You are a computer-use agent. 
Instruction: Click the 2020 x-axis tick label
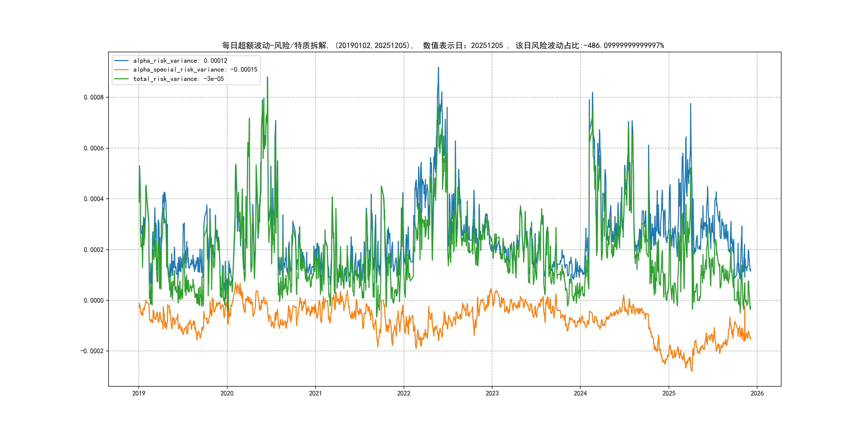[227, 393]
